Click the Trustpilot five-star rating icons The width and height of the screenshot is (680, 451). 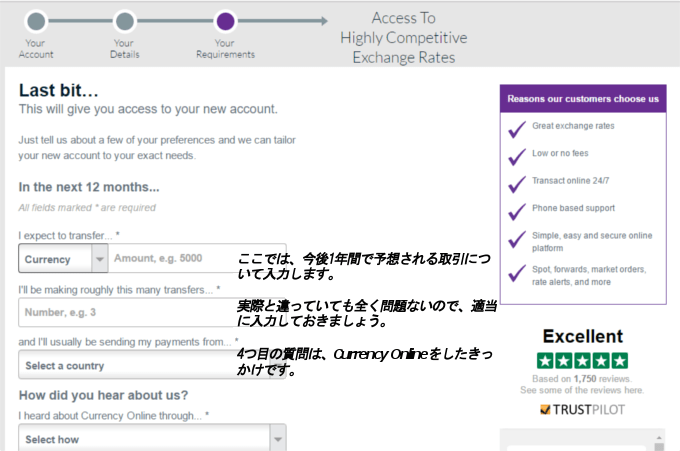[582, 361]
